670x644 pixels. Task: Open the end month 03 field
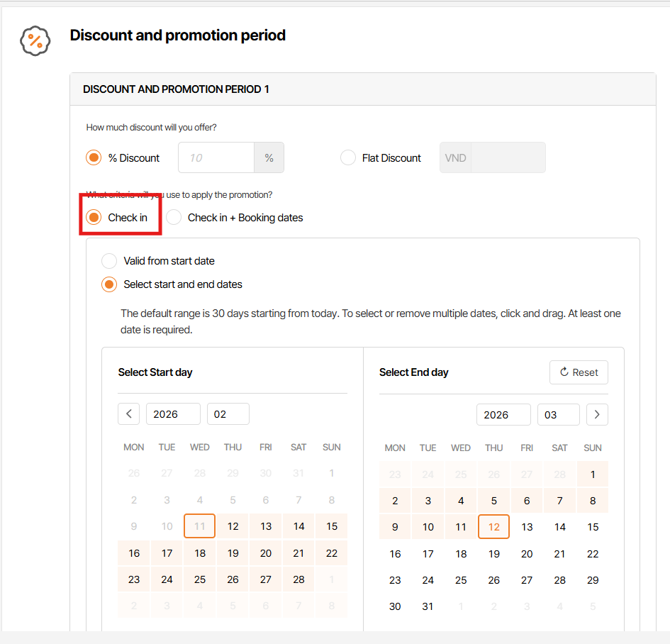click(x=558, y=414)
